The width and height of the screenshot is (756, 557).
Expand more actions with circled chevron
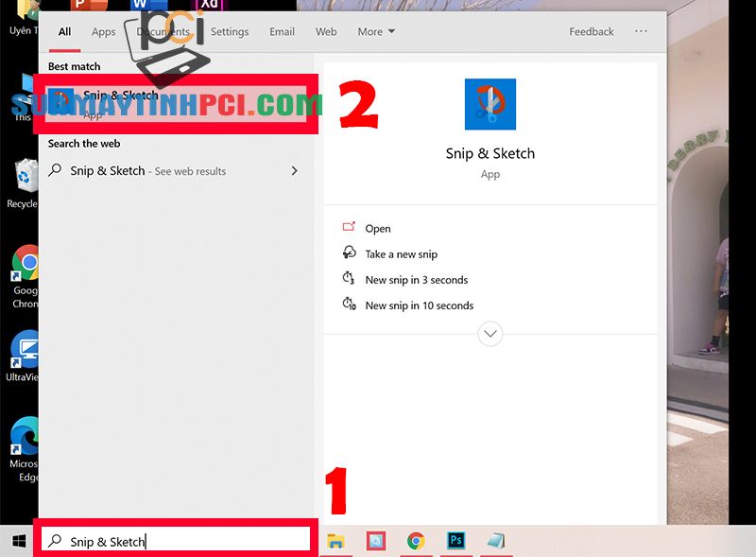pos(490,334)
